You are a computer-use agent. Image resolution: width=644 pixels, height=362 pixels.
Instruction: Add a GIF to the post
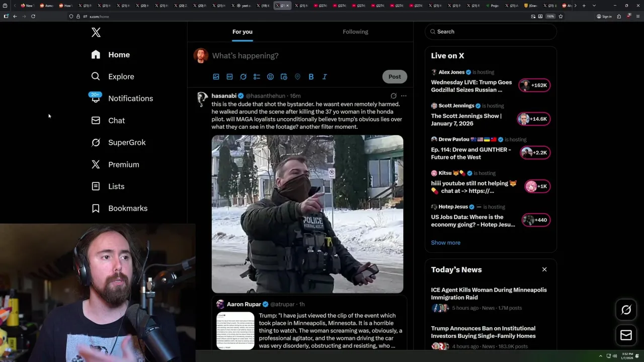point(229,77)
